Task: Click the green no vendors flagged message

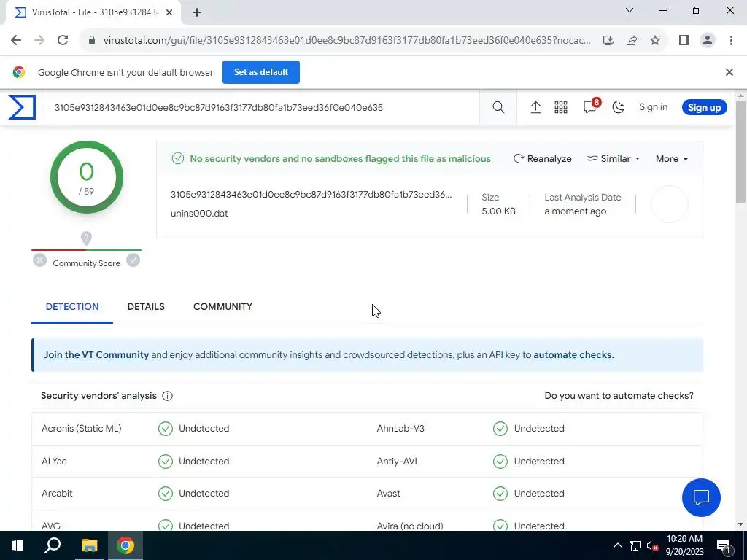Action: (340, 158)
